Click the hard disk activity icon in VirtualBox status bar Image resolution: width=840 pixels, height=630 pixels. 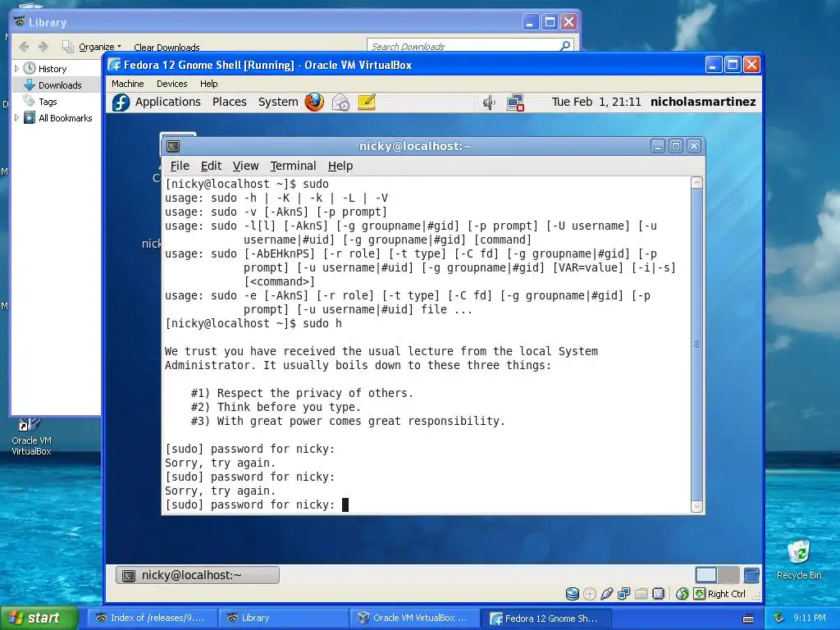[572, 594]
